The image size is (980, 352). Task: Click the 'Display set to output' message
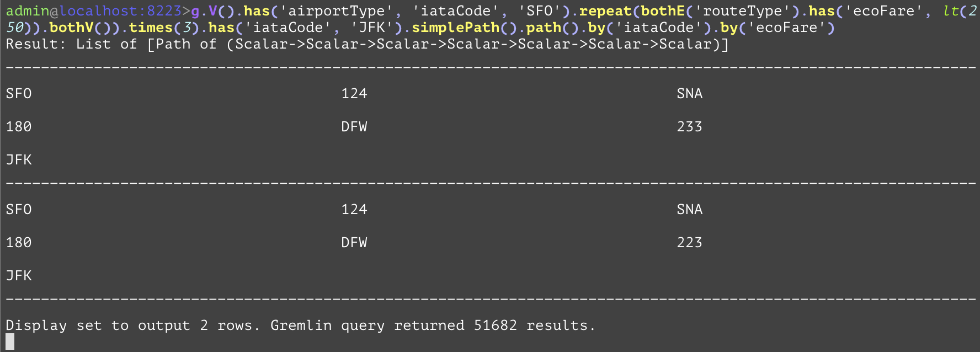[x=132, y=326]
